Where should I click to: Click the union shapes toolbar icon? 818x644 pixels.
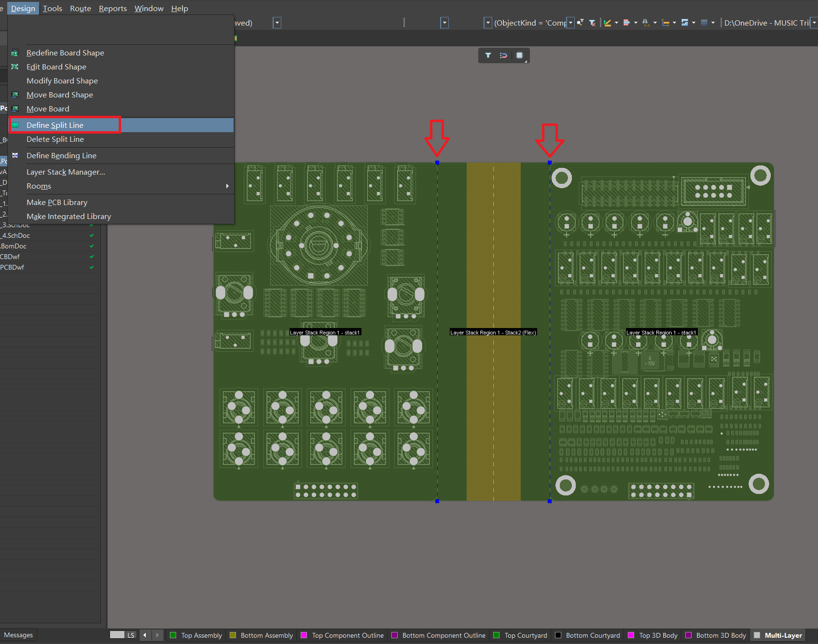point(684,22)
